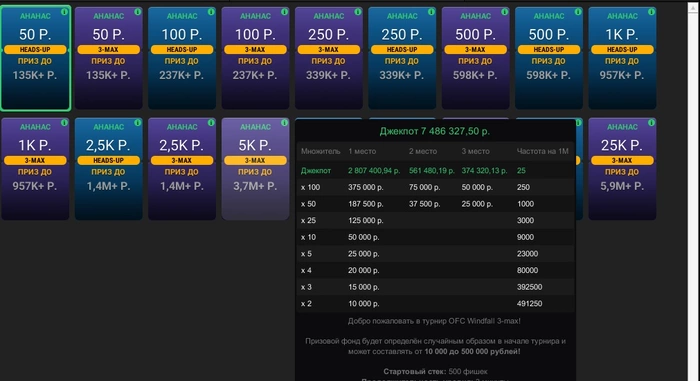Click the '491250' frequency value
The image size is (700, 381).
[529, 304]
